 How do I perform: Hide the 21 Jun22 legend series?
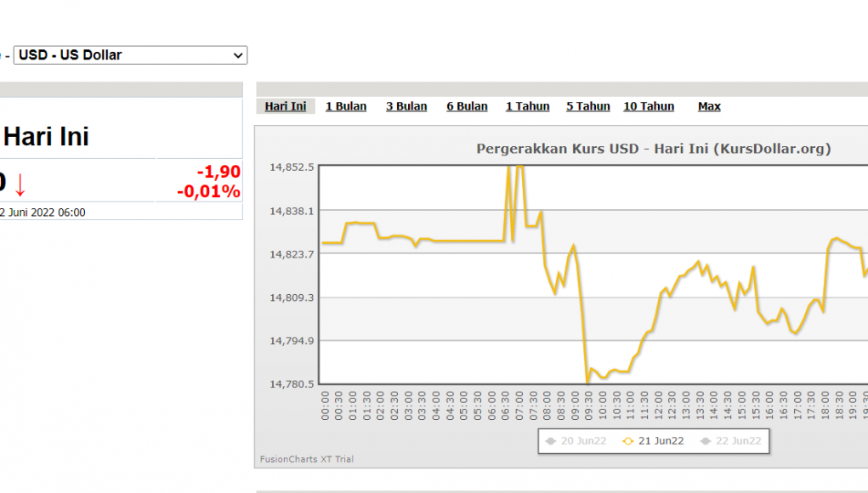tap(653, 441)
